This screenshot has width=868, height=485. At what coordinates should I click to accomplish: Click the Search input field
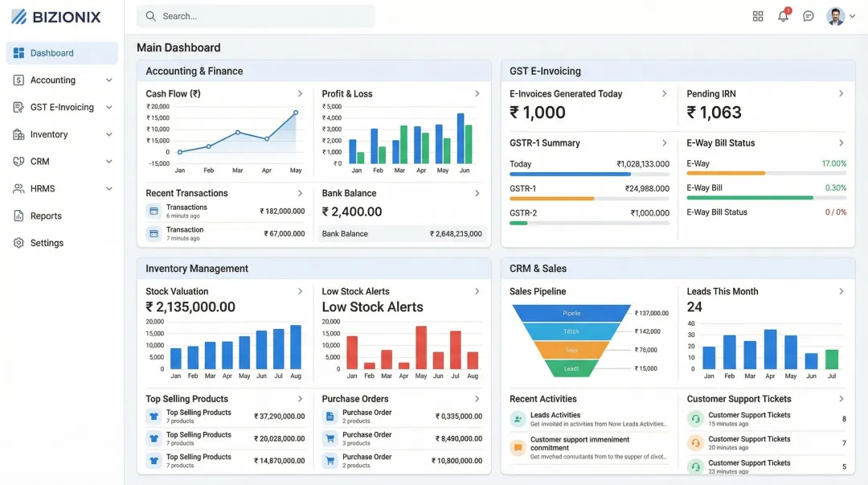(256, 16)
